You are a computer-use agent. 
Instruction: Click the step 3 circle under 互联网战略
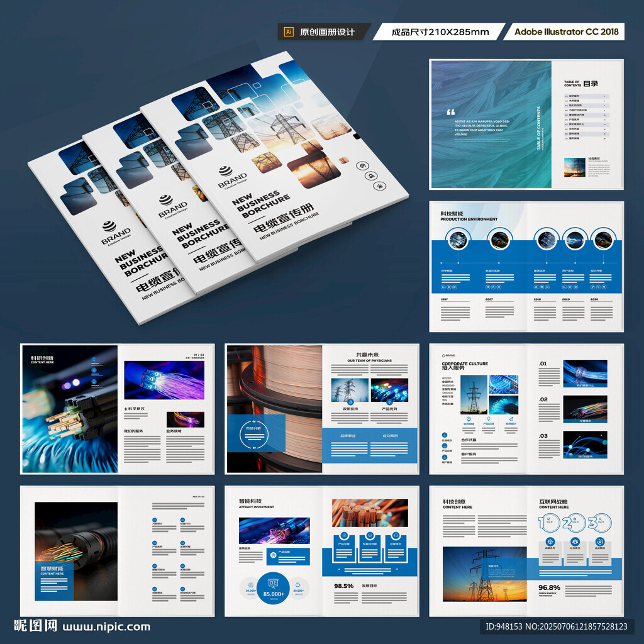tap(599, 523)
